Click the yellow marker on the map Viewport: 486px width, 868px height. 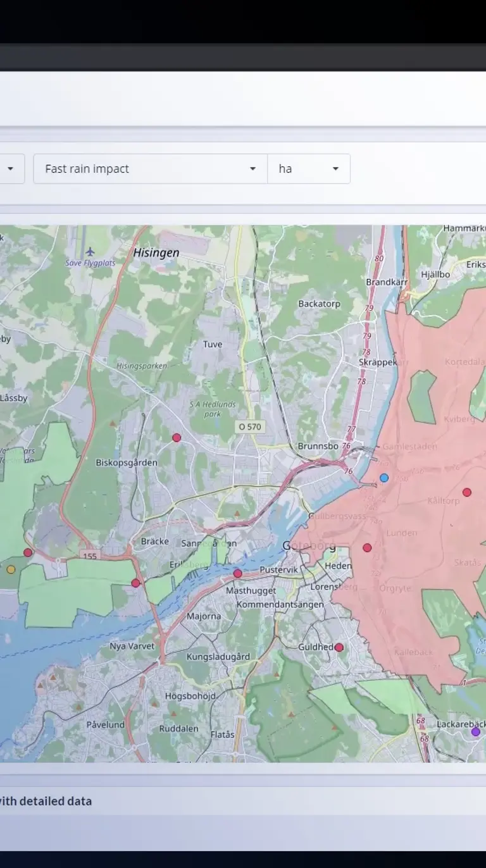coord(11,569)
